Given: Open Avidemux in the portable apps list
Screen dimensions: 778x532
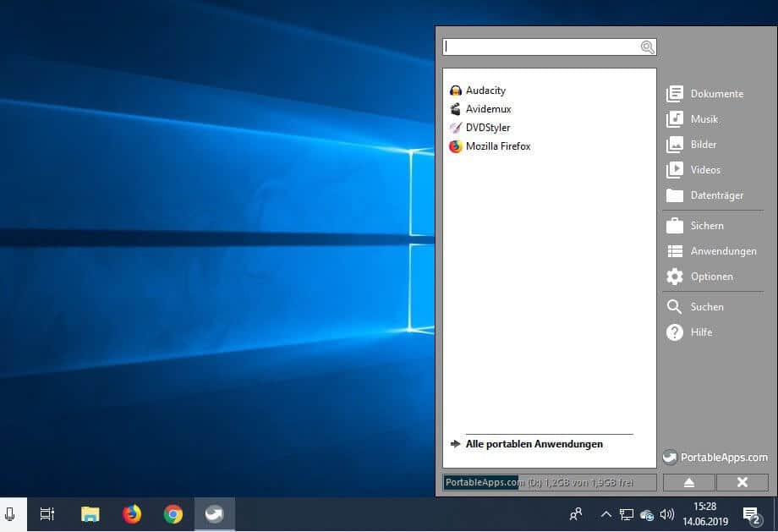Looking at the screenshot, I should point(487,109).
